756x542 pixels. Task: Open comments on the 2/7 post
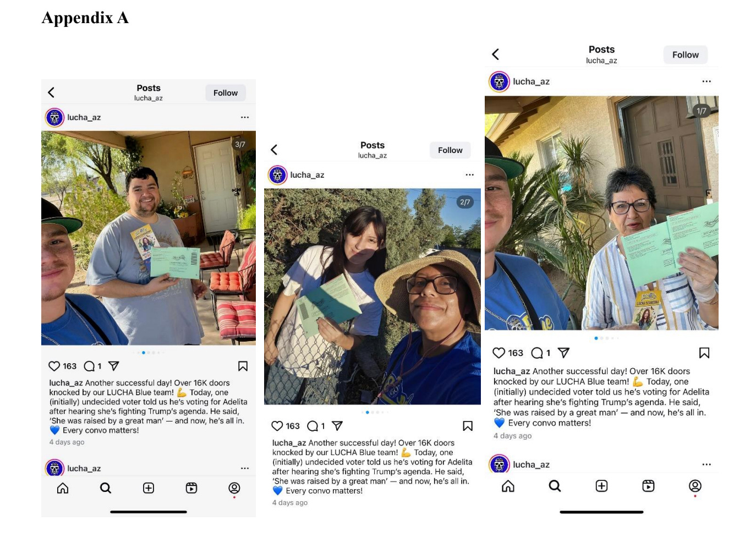pyautogui.click(x=312, y=426)
